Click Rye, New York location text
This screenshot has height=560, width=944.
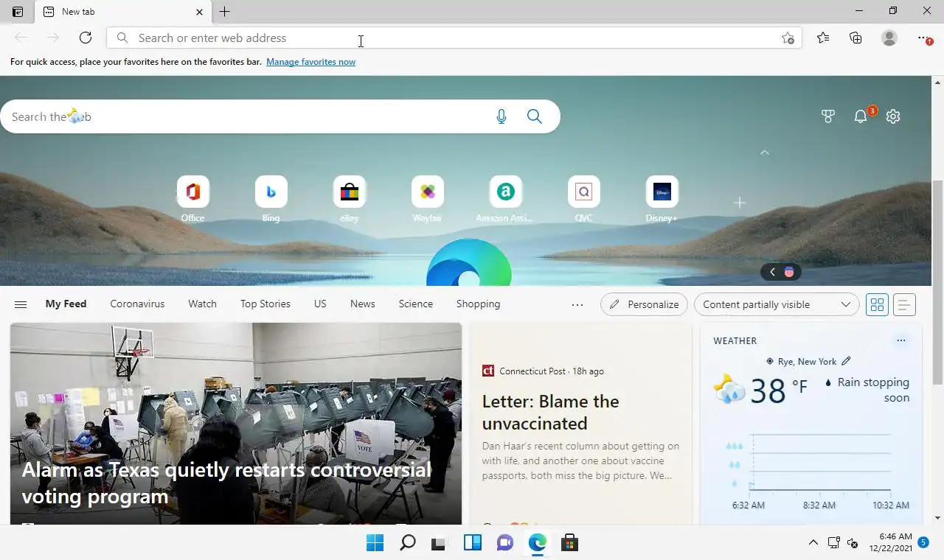806,362
